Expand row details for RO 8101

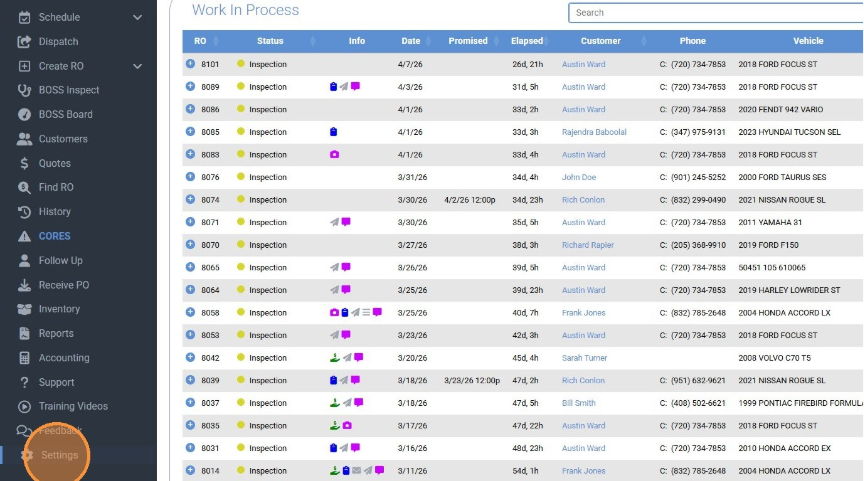point(190,64)
